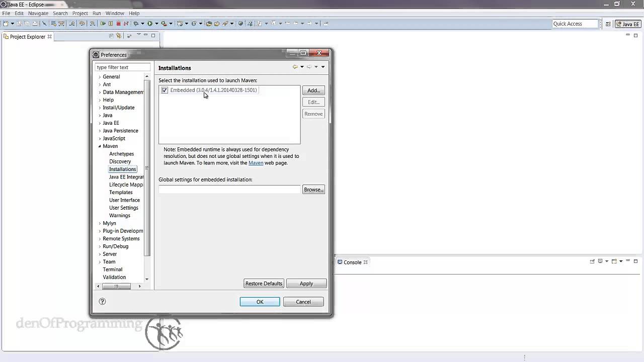
Task: Open the Window menu
Action: [115, 13]
